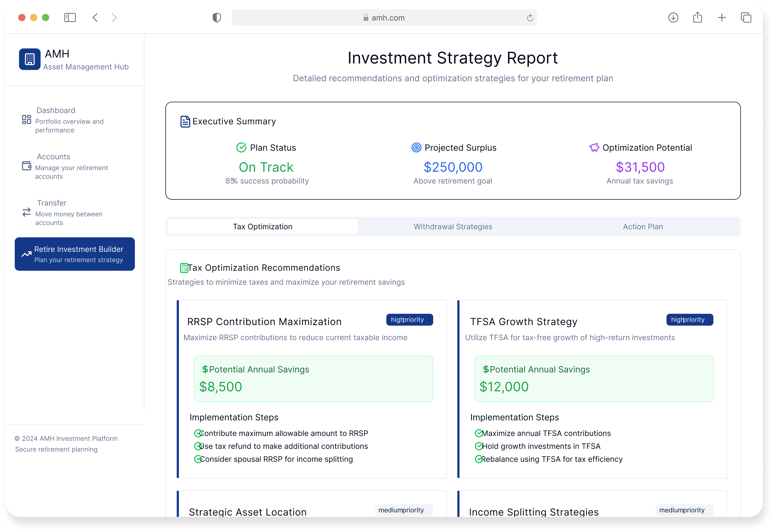Select the Tax Optimization tab
The height and width of the screenshot is (532, 774).
[263, 227]
